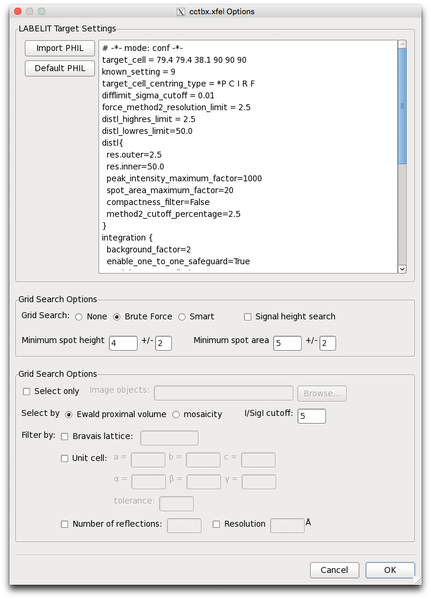Click the unit cell a = field
This screenshot has width=431, height=599.
(148, 460)
